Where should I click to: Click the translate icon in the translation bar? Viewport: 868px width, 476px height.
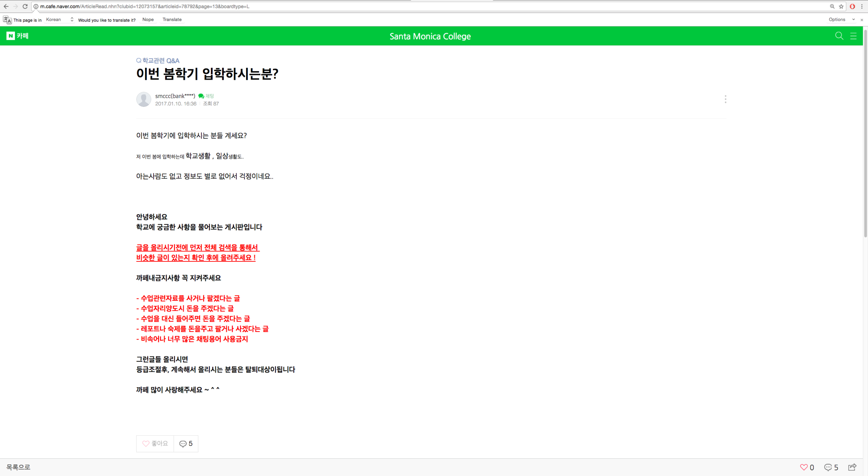tap(7, 20)
